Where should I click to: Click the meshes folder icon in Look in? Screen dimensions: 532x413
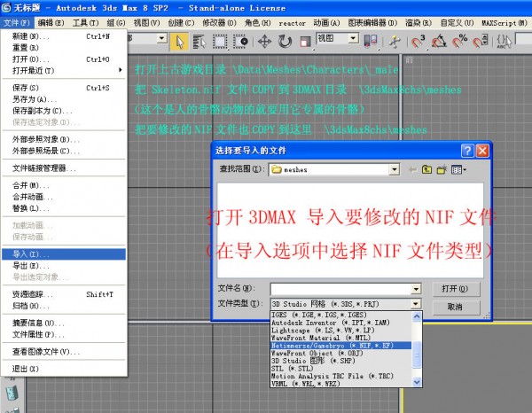pyautogui.click(x=277, y=169)
